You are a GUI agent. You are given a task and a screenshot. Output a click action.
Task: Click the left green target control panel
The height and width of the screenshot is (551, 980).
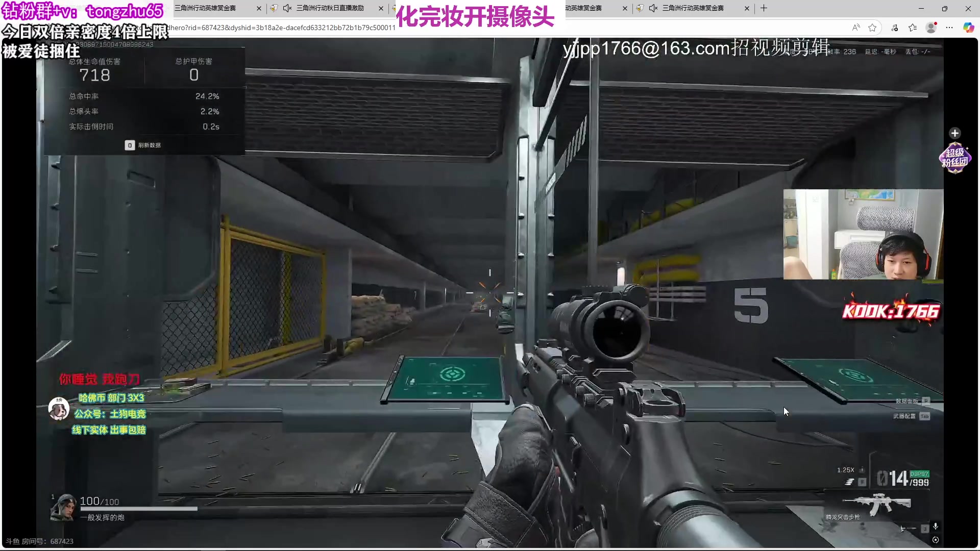(446, 379)
